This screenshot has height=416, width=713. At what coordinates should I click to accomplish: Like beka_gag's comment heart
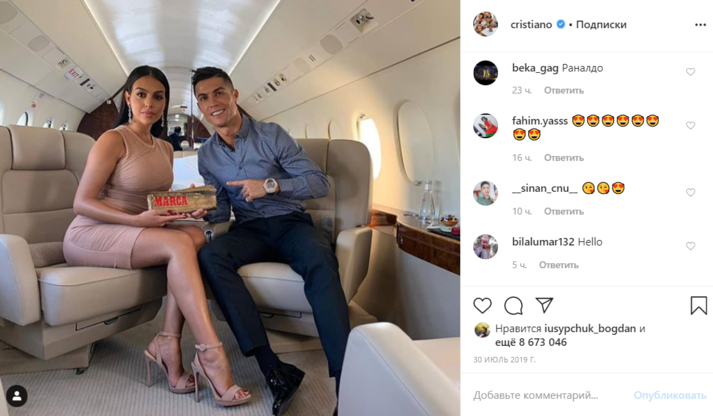690,72
